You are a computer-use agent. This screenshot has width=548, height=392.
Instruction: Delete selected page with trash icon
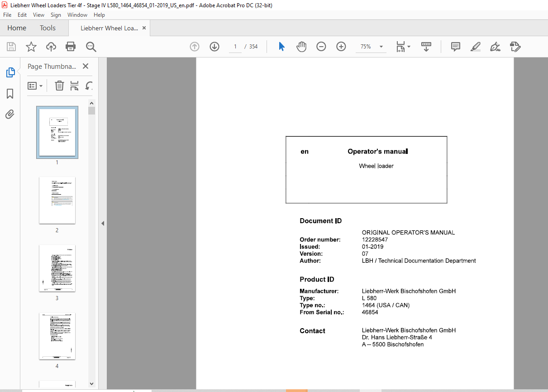(x=59, y=86)
